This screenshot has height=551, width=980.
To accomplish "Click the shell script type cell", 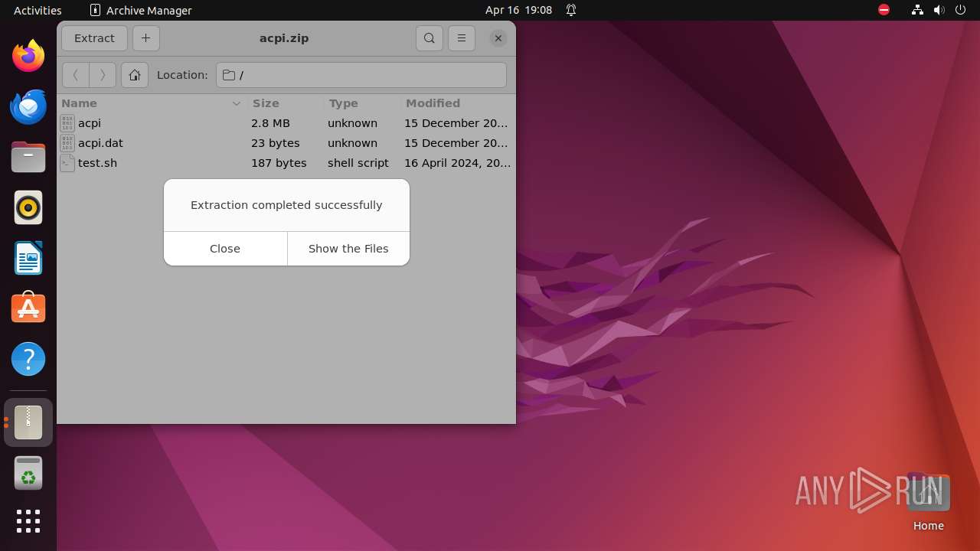I will [358, 163].
